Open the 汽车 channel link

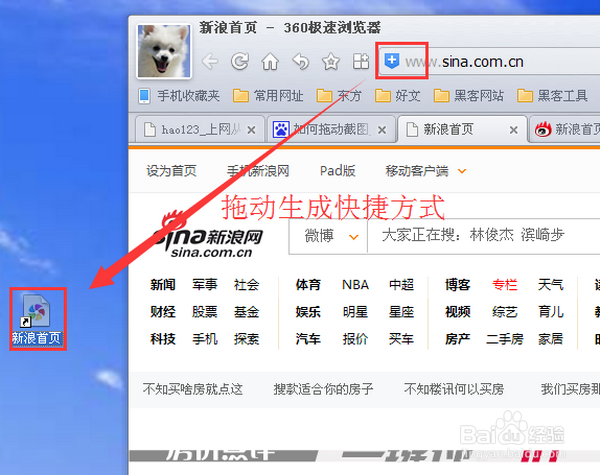pyautogui.click(x=308, y=339)
